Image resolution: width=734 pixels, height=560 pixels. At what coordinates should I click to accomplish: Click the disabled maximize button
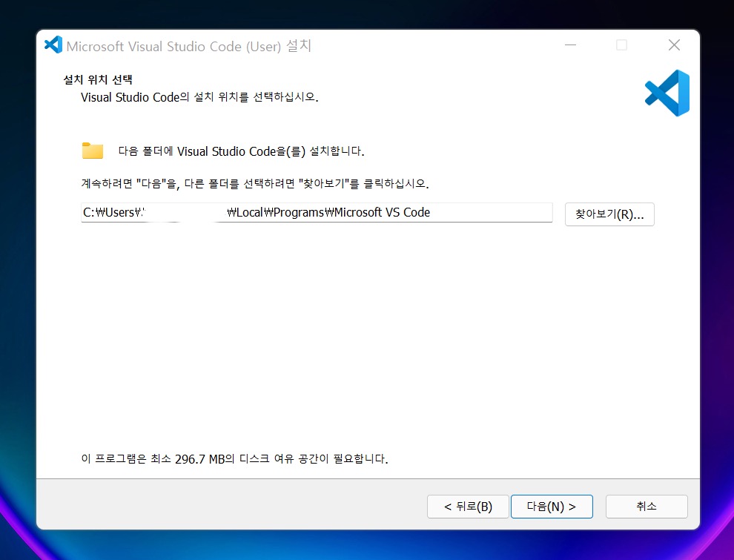pos(621,45)
